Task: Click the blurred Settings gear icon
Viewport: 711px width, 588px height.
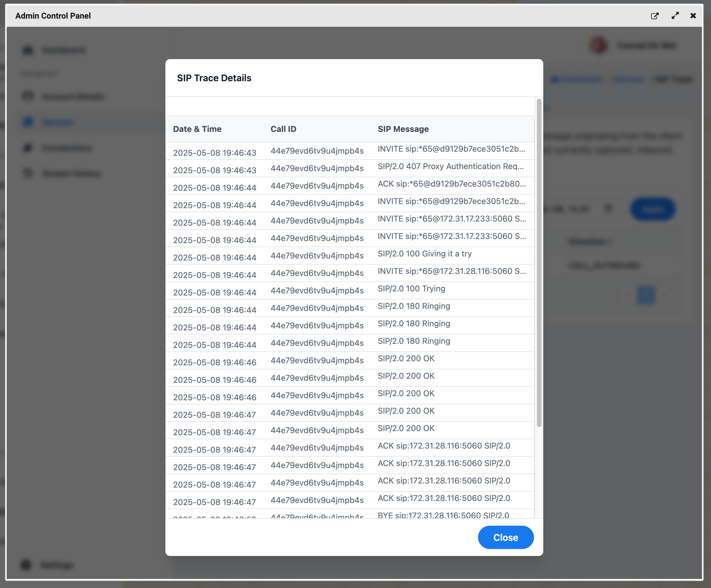Action: coord(26,565)
